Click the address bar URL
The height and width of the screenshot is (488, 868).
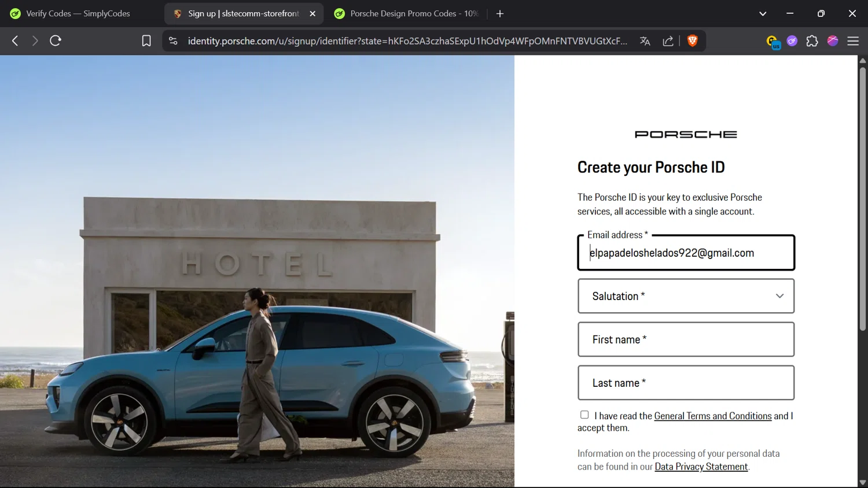407,41
